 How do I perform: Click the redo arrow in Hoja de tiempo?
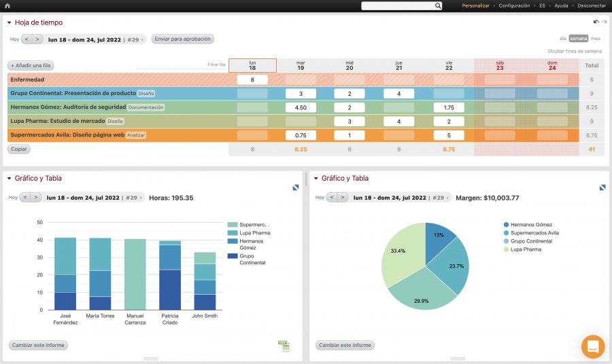coord(604,22)
